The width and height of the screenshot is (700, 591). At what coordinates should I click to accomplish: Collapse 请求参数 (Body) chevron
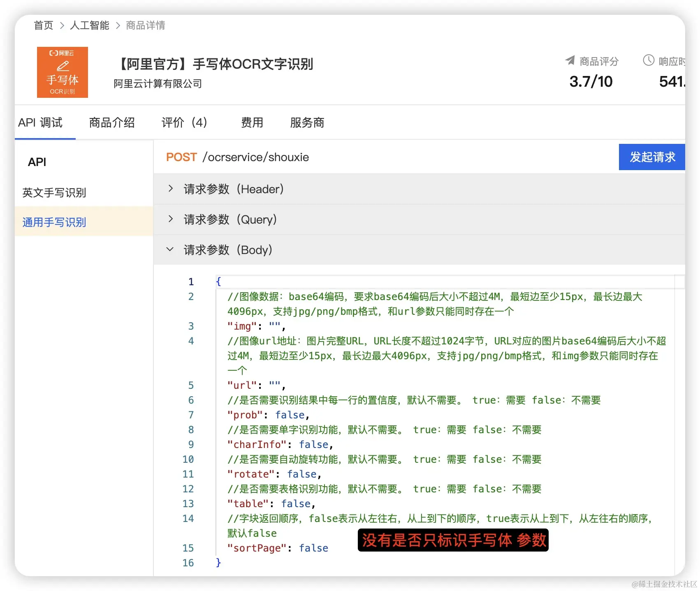coord(170,249)
